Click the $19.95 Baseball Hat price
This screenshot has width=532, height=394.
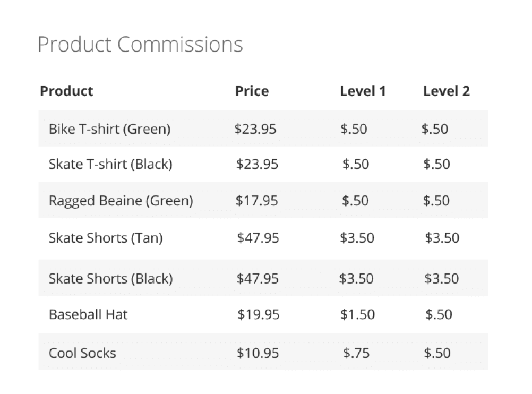coord(259,314)
